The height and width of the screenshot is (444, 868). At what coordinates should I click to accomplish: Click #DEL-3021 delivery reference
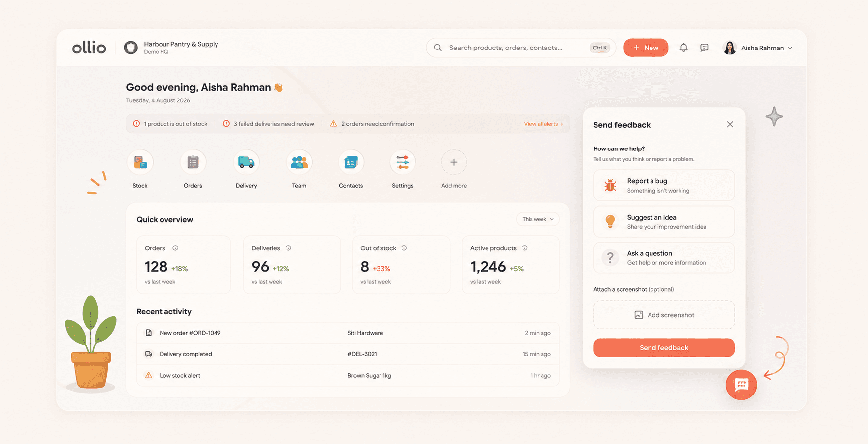(x=362, y=354)
